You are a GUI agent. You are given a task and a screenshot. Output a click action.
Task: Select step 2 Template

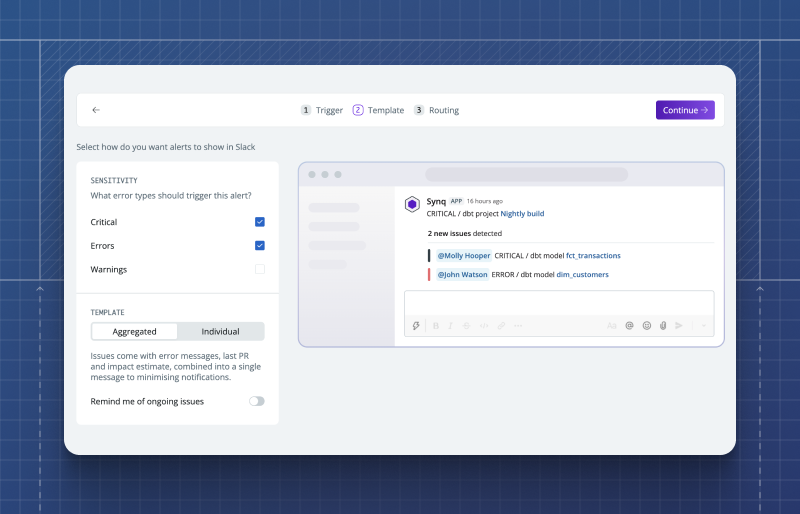click(378, 110)
